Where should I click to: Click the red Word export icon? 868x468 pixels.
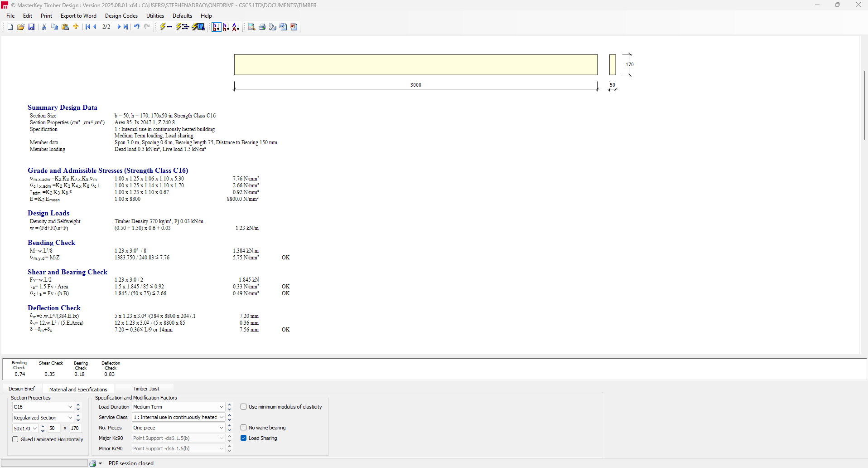point(294,27)
